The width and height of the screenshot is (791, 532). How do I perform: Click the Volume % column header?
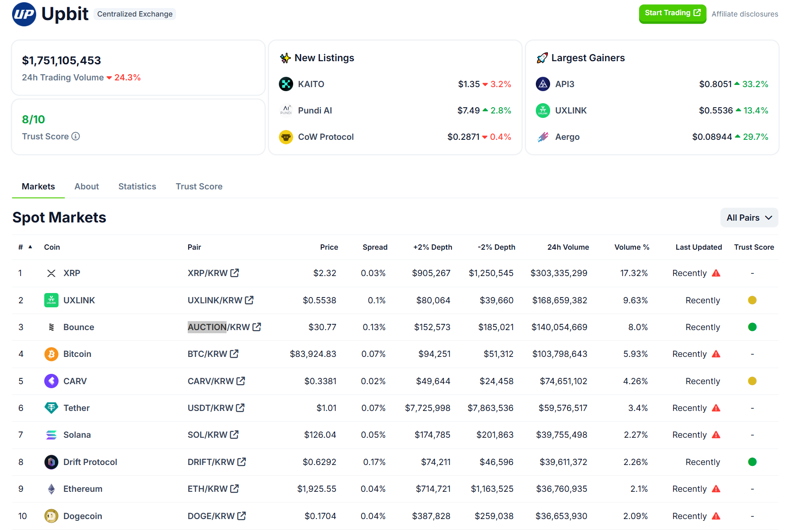click(632, 247)
